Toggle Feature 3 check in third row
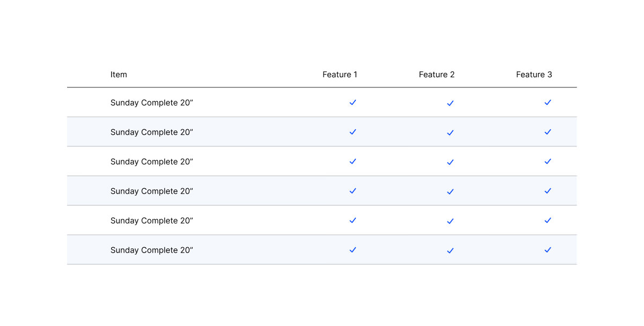644x326 pixels. 547,161
